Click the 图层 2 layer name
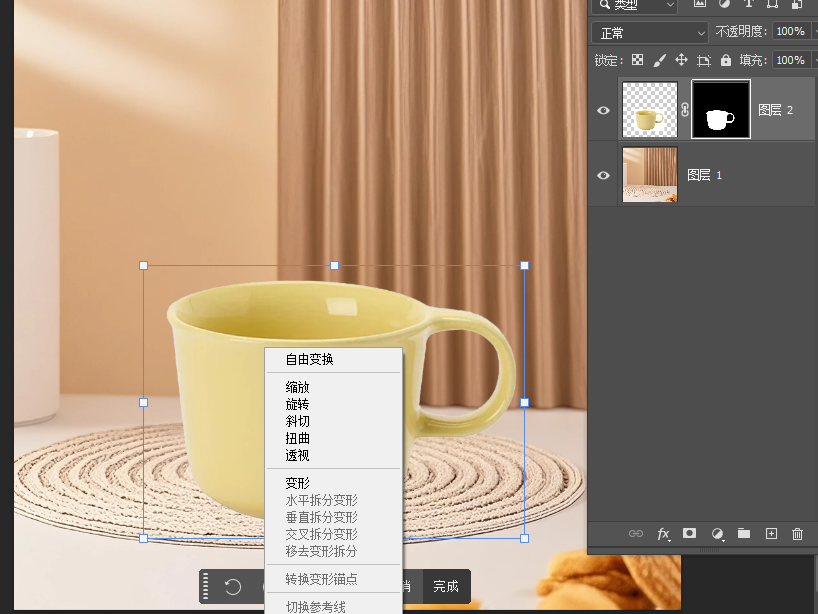The image size is (818, 614). [775, 110]
